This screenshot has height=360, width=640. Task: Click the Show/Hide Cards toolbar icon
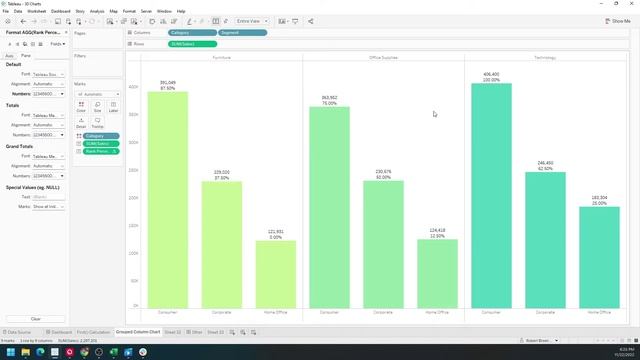(x=282, y=21)
